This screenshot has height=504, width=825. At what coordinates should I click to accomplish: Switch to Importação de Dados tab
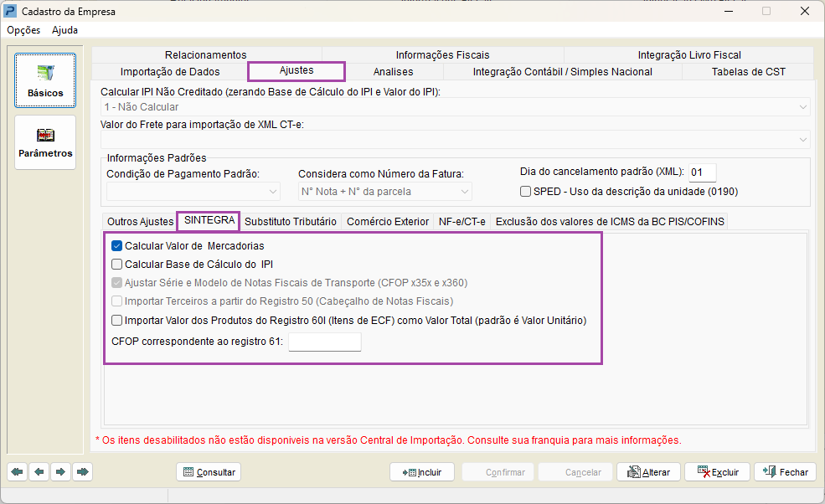(x=170, y=71)
